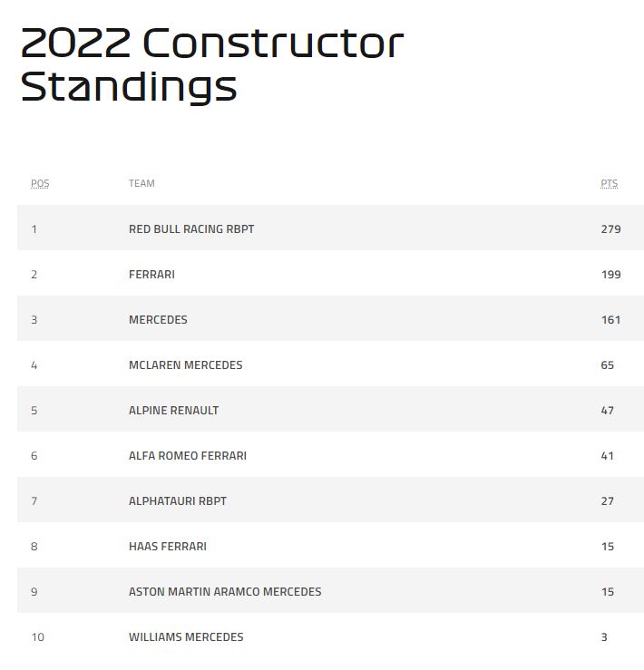
Task: Open the Haas Ferrari team link
Action: click(168, 547)
